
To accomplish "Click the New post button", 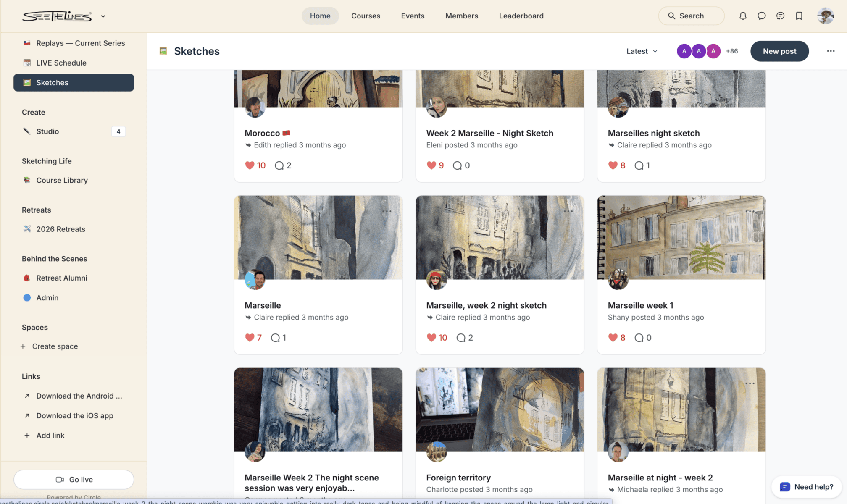I will click(x=779, y=51).
